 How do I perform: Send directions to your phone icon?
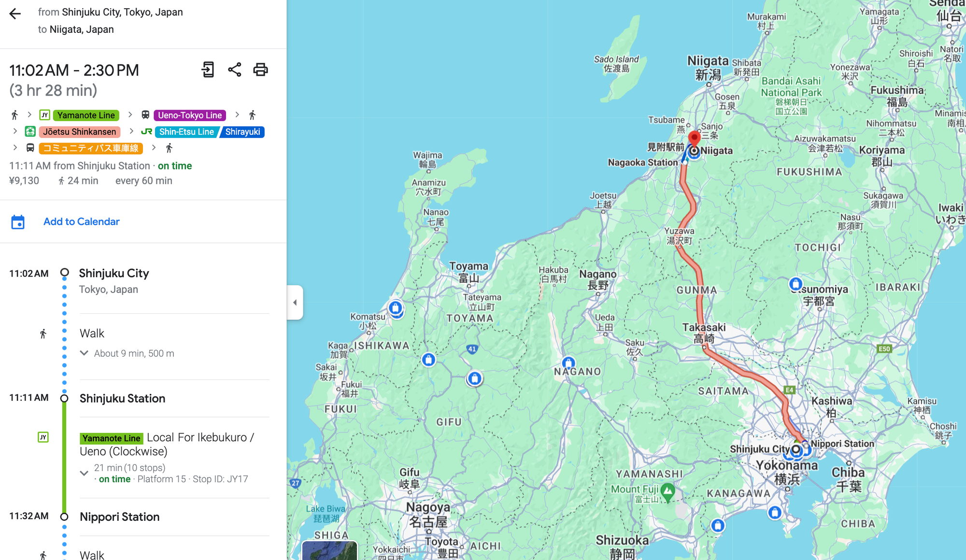coord(208,70)
